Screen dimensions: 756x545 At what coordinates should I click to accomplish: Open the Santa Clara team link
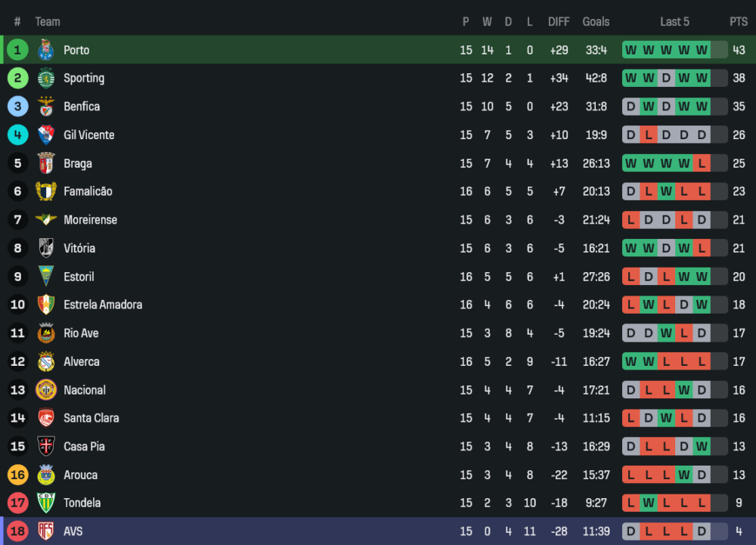click(91, 418)
